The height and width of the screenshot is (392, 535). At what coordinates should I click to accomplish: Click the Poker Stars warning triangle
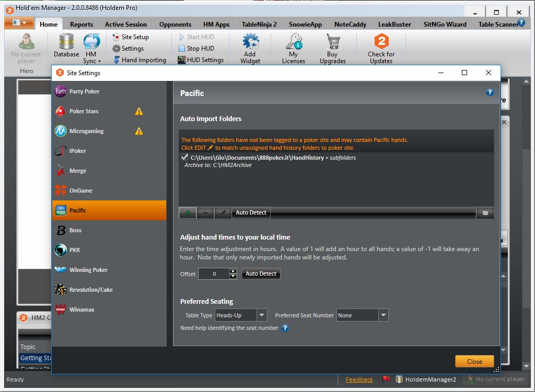139,112
